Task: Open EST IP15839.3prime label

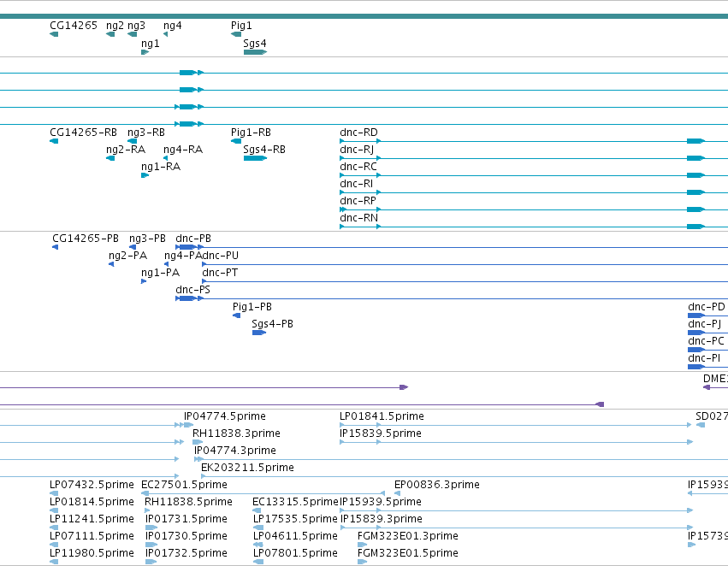Action: tap(382, 520)
